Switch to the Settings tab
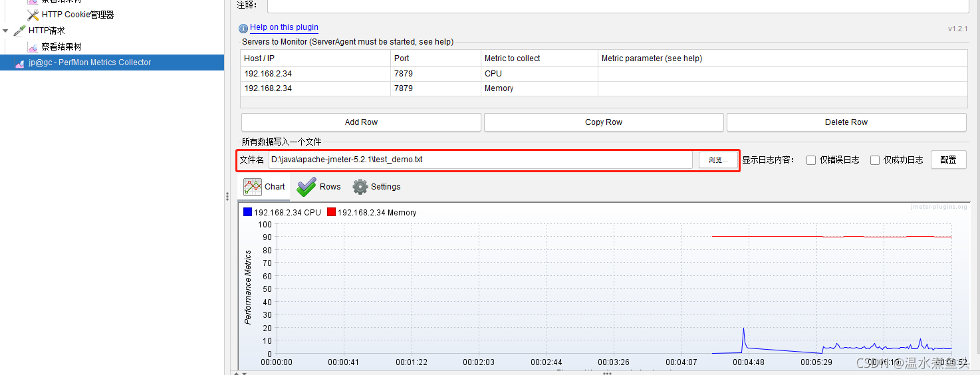 click(x=376, y=187)
